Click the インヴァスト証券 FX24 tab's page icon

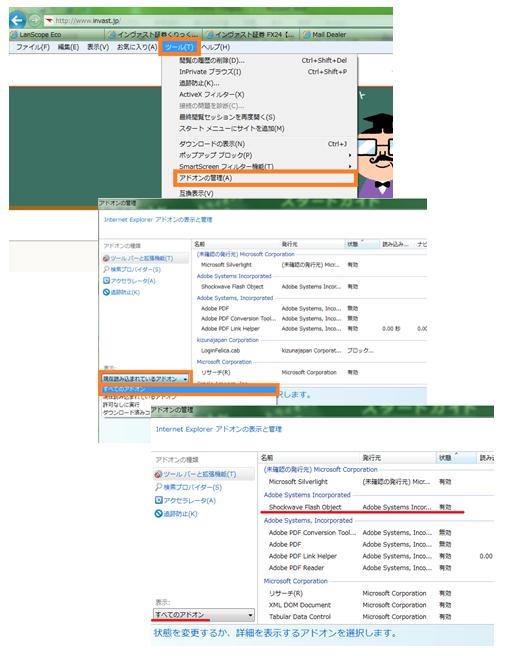[x=210, y=35]
